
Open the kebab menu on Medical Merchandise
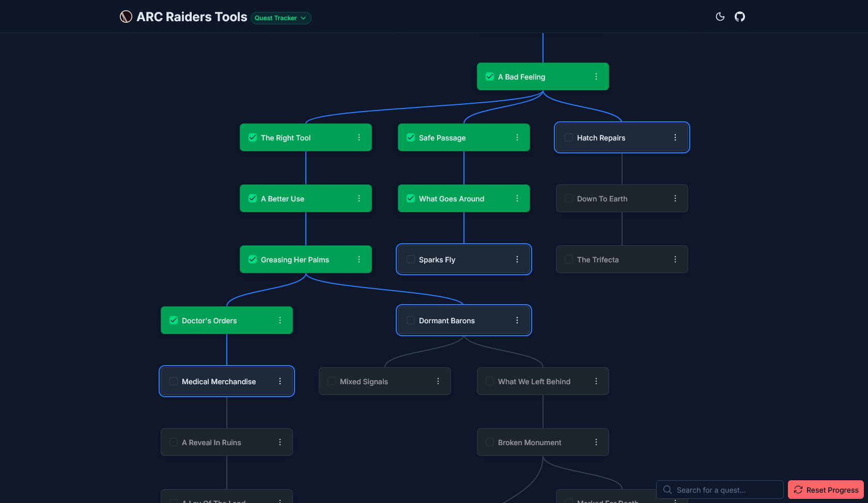click(x=280, y=381)
